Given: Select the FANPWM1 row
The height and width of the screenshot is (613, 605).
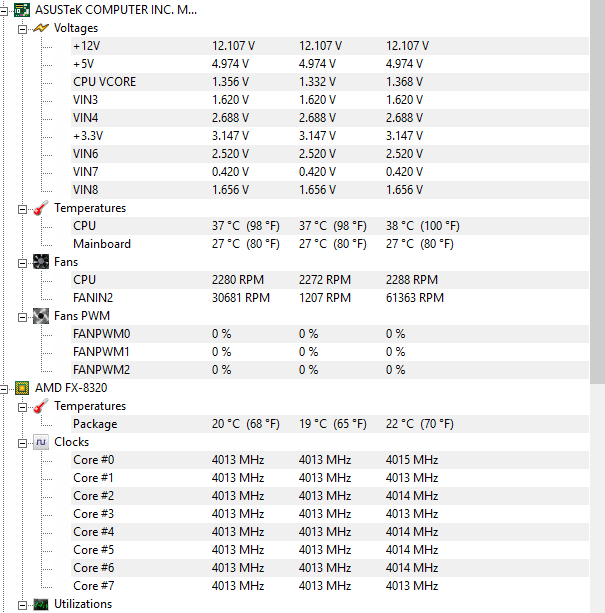Looking at the screenshot, I should pos(329,352).
